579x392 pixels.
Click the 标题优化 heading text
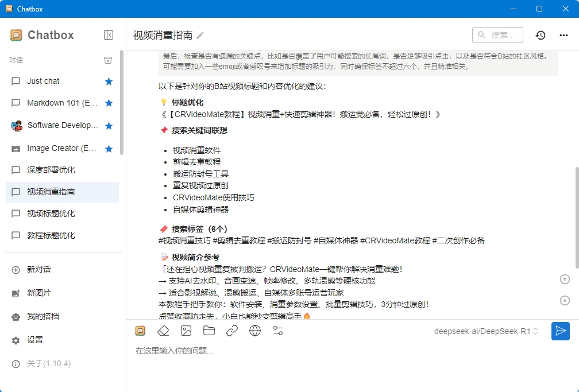[188, 102]
